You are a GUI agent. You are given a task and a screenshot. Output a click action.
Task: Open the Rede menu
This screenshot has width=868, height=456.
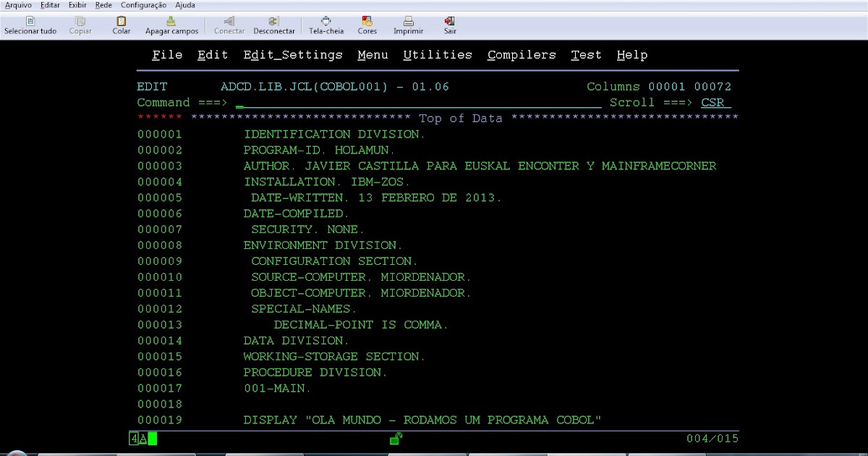pos(103,5)
